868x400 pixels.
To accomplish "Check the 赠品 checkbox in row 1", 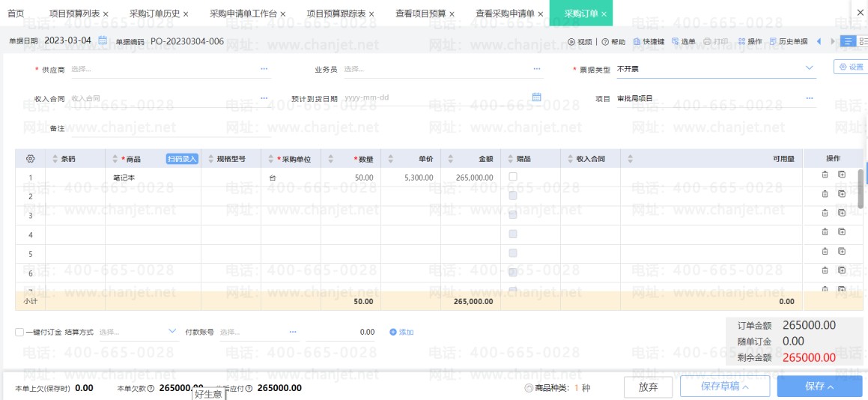I will pos(513,177).
